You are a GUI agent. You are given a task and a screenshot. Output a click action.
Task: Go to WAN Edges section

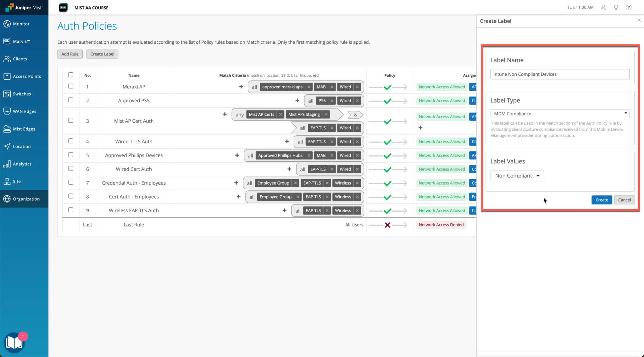point(25,111)
